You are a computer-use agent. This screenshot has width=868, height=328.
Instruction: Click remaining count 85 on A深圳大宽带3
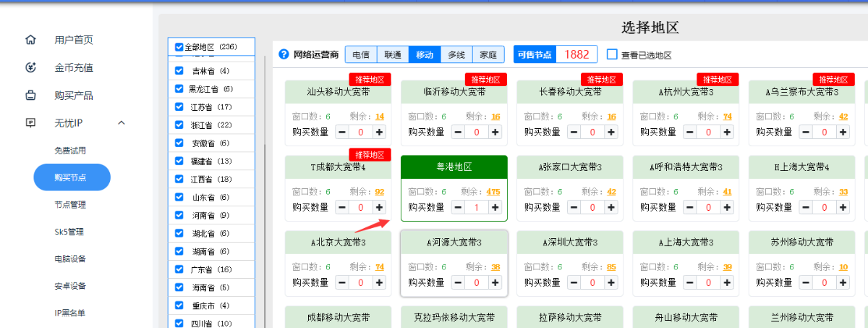tap(611, 267)
